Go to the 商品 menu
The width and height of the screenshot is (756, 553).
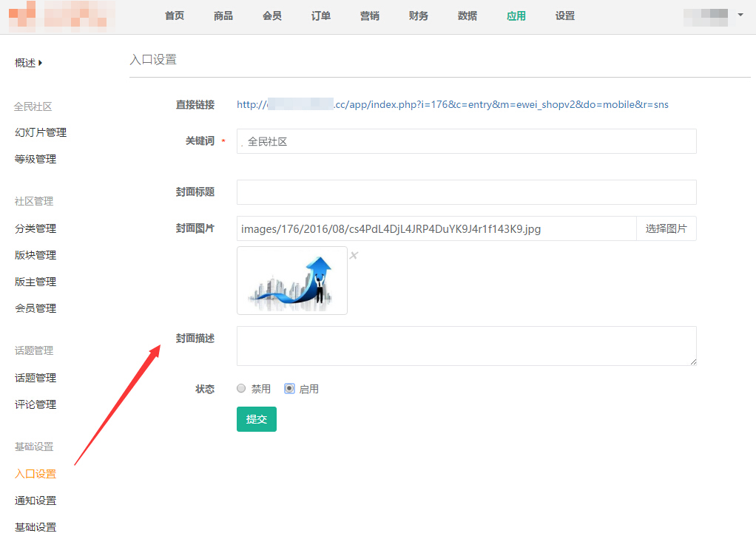(223, 16)
